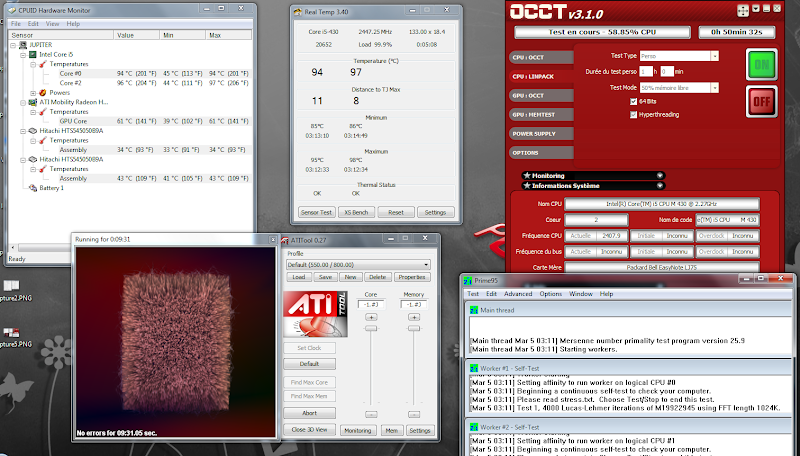Image resolution: width=800 pixels, height=456 pixels.
Task: Select the pture2.PNG desktop file icon
Action: point(11,286)
